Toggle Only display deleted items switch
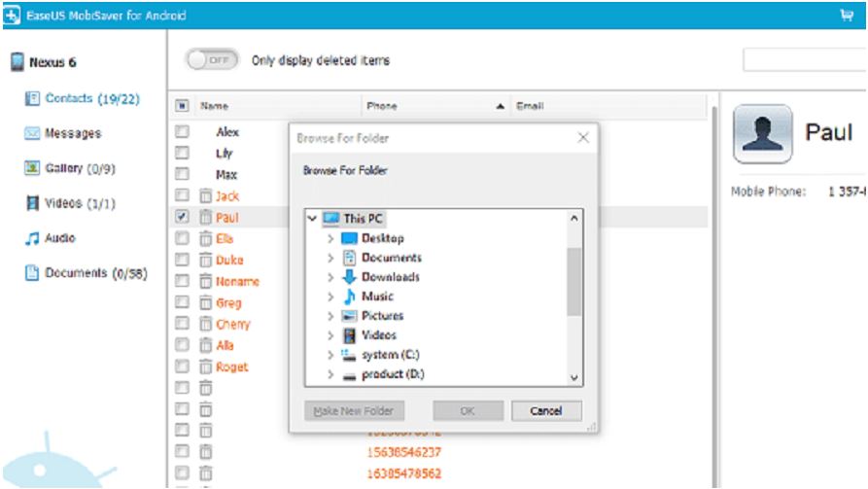868x489 pixels. pyautogui.click(x=213, y=60)
